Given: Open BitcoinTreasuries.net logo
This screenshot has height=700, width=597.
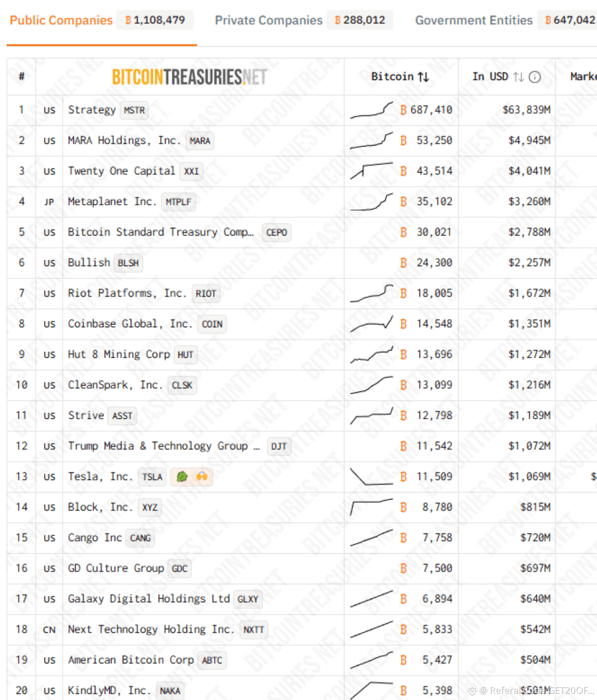Looking at the screenshot, I should tap(189, 77).
